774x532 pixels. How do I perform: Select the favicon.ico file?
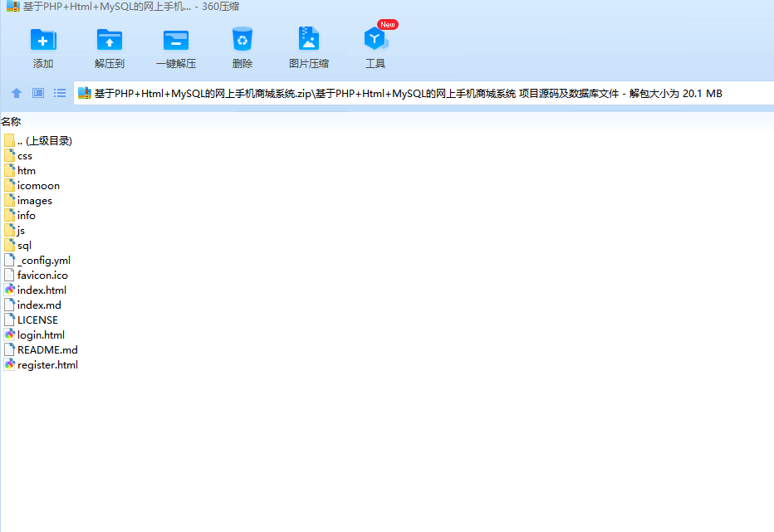coord(36,275)
